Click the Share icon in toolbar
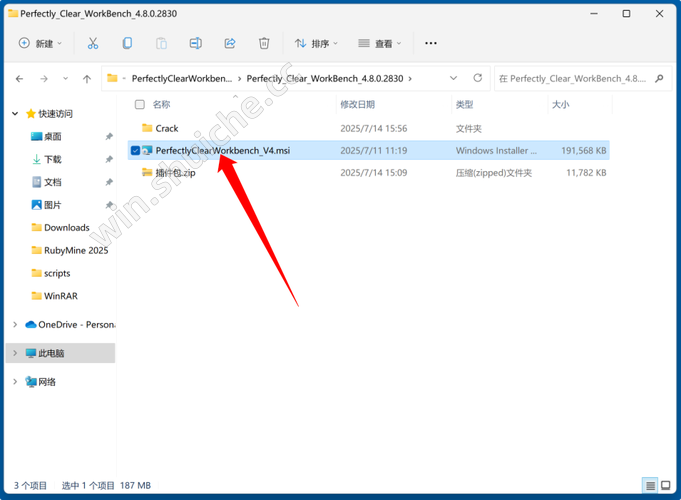 (230, 43)
